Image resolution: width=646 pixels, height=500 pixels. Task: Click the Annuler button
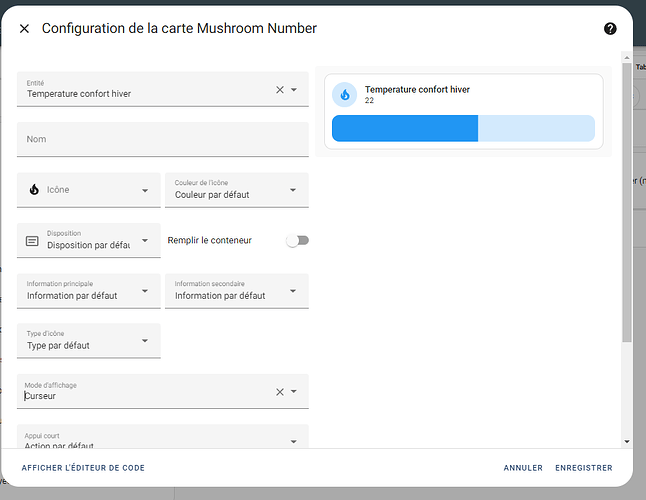click(x=523, y=468)
